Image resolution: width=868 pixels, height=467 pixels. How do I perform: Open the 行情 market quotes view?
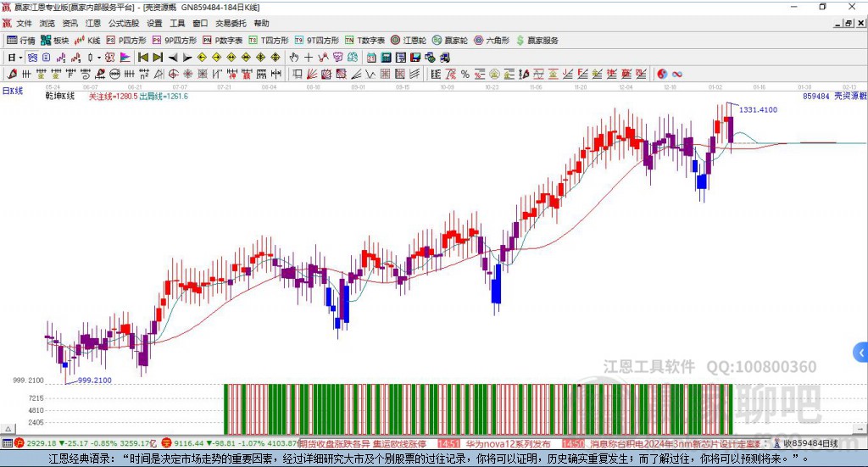[x=20, y=41]
